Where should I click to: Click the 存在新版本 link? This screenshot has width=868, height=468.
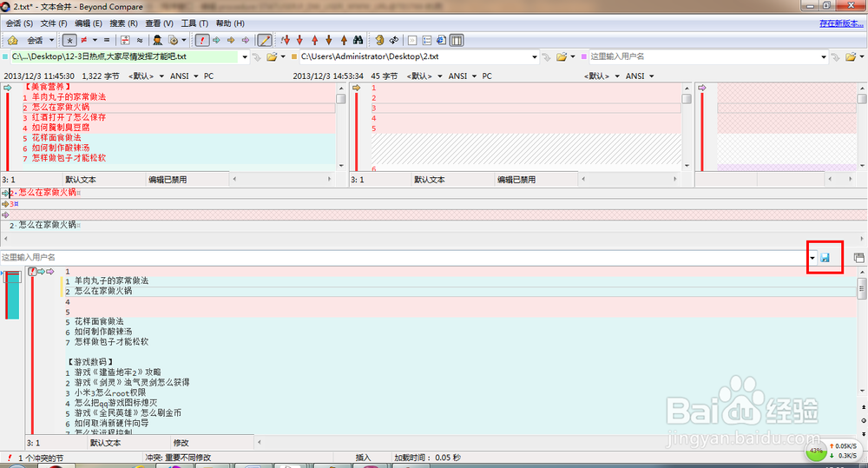coord(841,23)
